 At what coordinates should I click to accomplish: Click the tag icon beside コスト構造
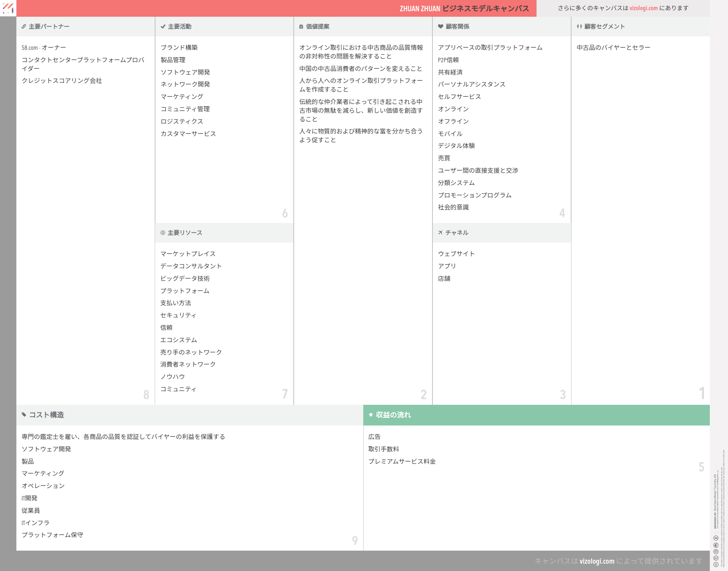24,415
